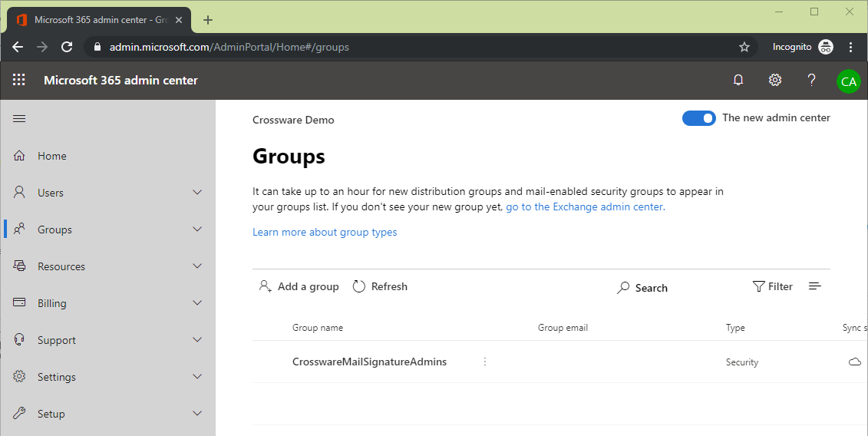Follow go to the Exchange admin center link
This screenshot has width=868, height=436.
pyautogui.click(x=586, y=206)
